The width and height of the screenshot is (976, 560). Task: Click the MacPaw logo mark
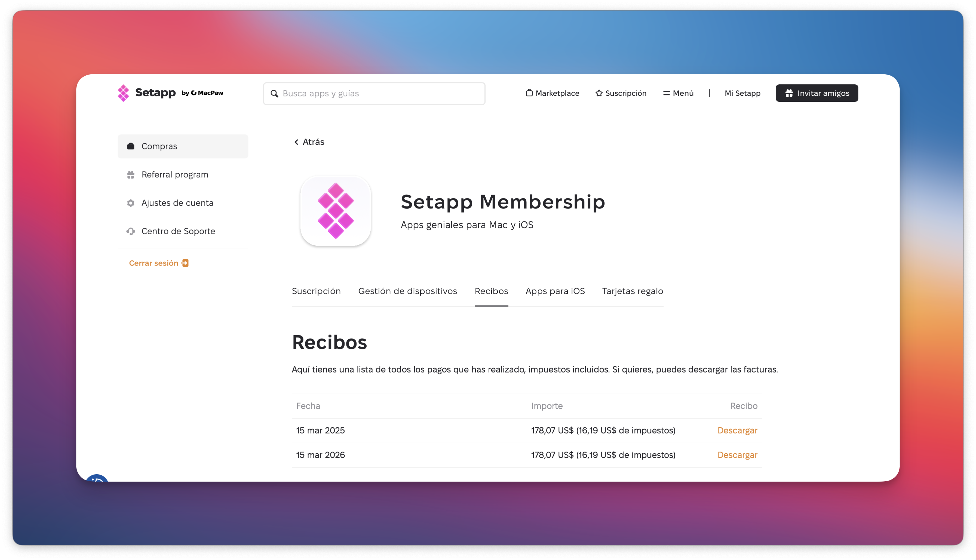(x=194, y=93)
